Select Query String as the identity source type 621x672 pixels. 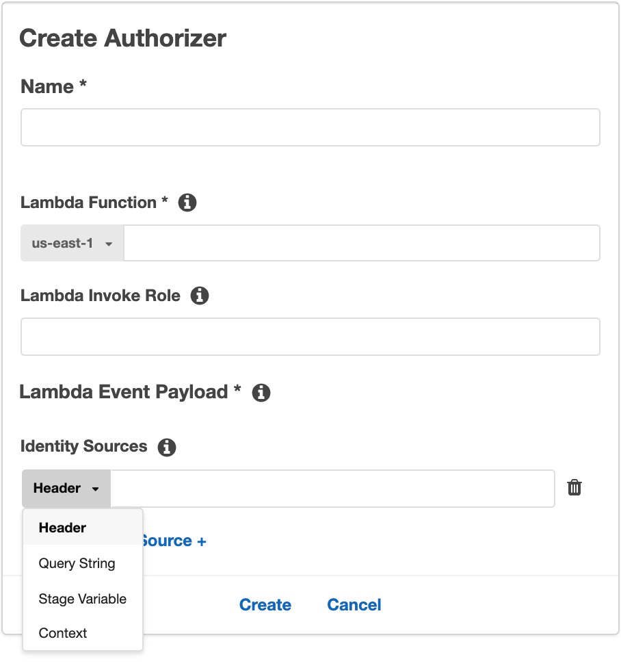(x=77, y=563)
